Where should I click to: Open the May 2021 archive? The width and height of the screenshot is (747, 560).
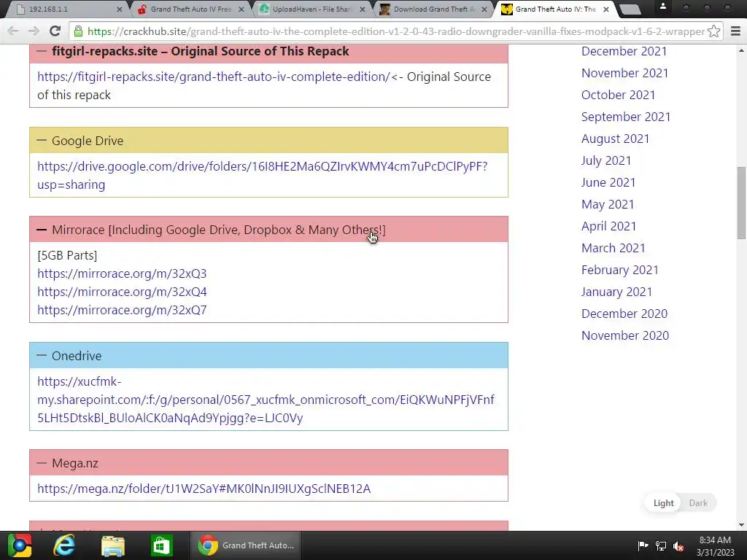pyautogui.click(x=608, y=204)
